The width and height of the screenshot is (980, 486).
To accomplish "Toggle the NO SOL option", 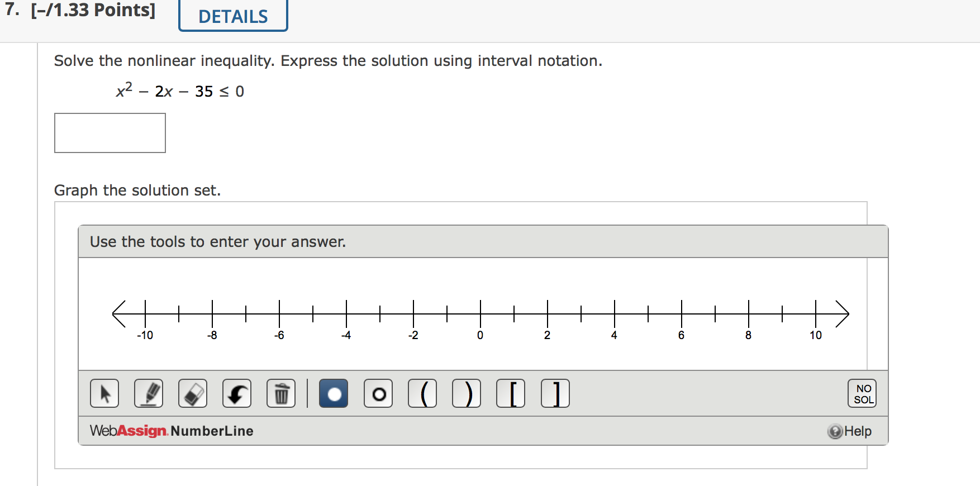I will [862, 393].
